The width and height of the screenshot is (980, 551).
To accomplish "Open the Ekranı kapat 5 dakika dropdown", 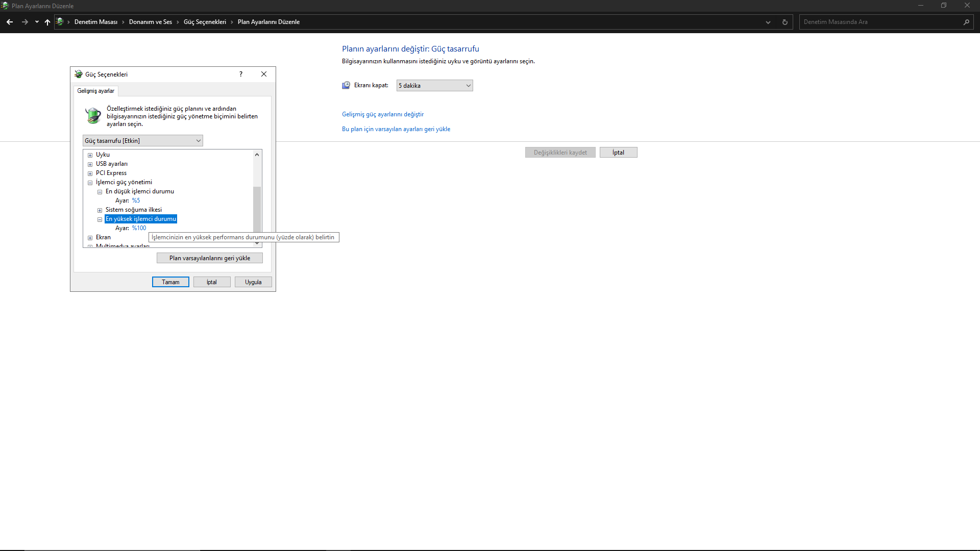I will [434, 86].
